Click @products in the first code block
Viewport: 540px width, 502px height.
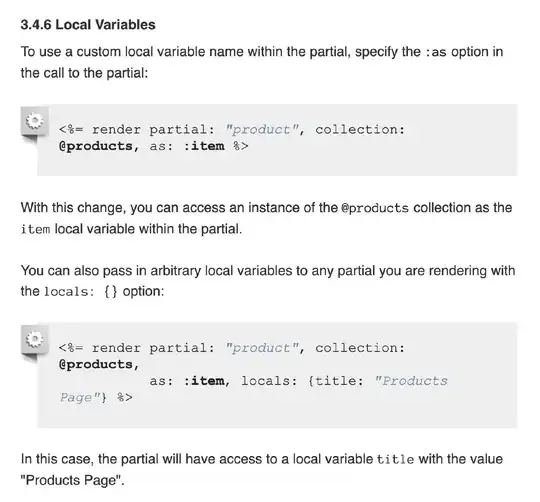(96, 146)
